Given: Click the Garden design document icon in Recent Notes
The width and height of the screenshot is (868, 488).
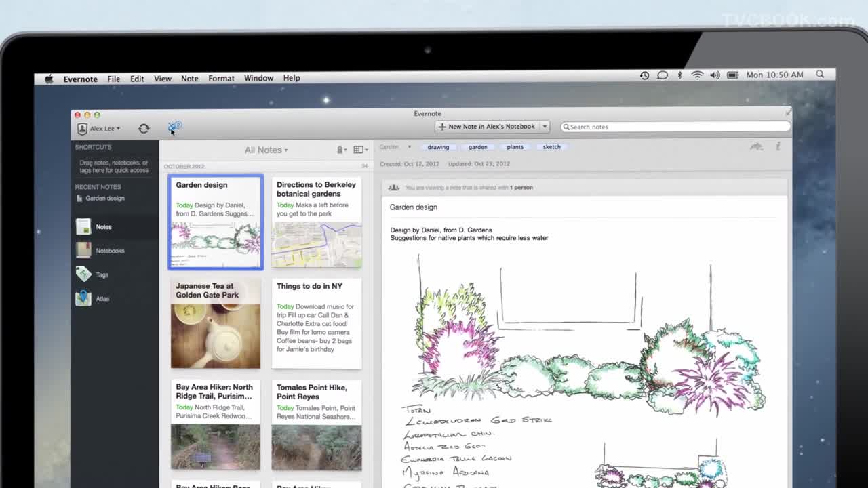Looking at the screenshot, I should tap(79, 198).
